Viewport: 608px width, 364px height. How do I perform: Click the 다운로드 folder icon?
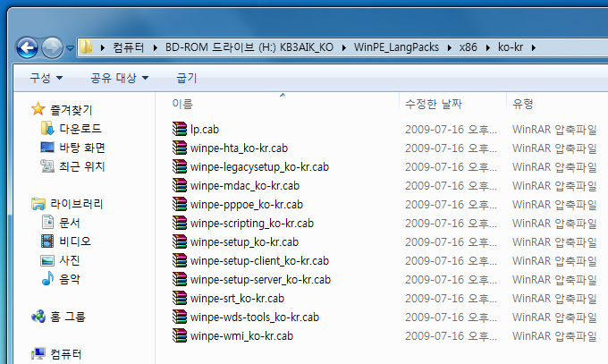[47, 128]
